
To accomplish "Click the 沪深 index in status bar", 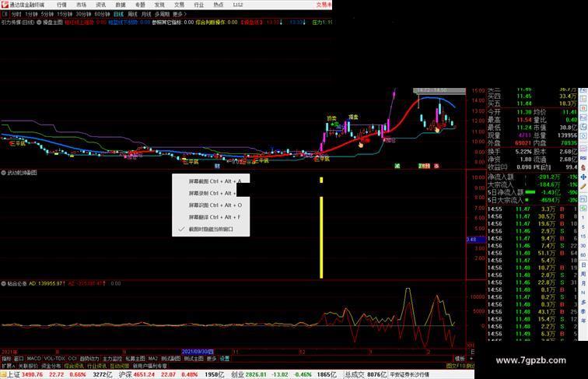I will (x=125, y=374).
